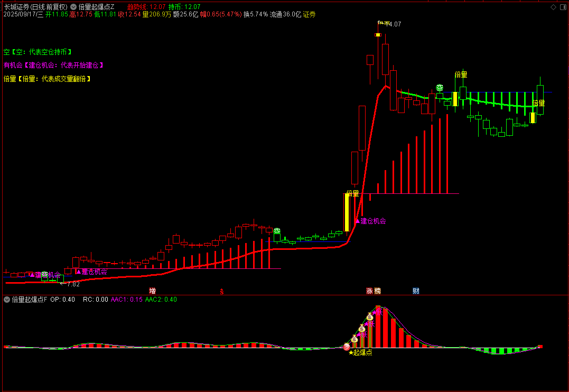Click the 收12.54 close price
Viewport: 569px width, 392px height.
(x=129, y=14)
